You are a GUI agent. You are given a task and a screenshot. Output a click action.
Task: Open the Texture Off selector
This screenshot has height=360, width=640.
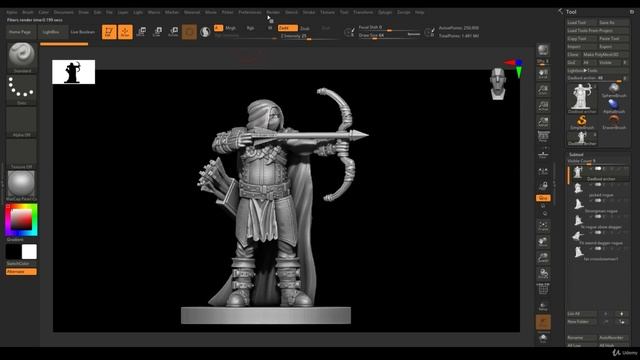[22, 154]
